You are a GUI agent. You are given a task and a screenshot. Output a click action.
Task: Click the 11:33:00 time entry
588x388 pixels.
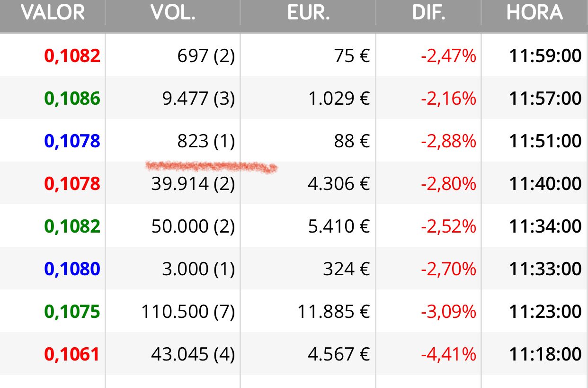click(545, 269)
